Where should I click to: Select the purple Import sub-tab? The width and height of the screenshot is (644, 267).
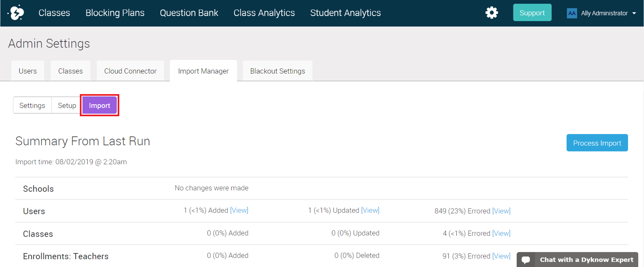click(99, 105)
